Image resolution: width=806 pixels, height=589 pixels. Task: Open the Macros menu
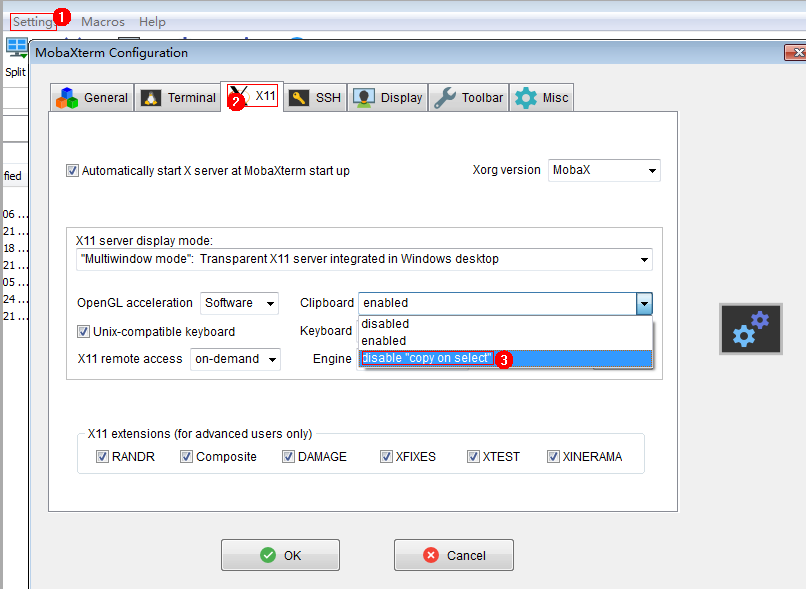(103, 22)
